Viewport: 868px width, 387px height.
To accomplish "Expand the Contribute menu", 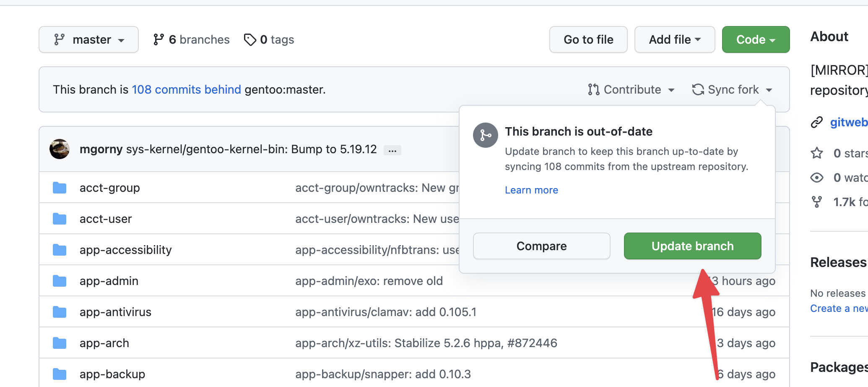I will pos(632,89).
